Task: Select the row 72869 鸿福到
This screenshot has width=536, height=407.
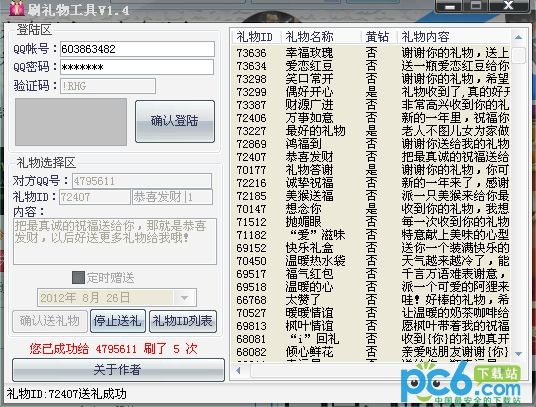Action: tap(371, 144)
